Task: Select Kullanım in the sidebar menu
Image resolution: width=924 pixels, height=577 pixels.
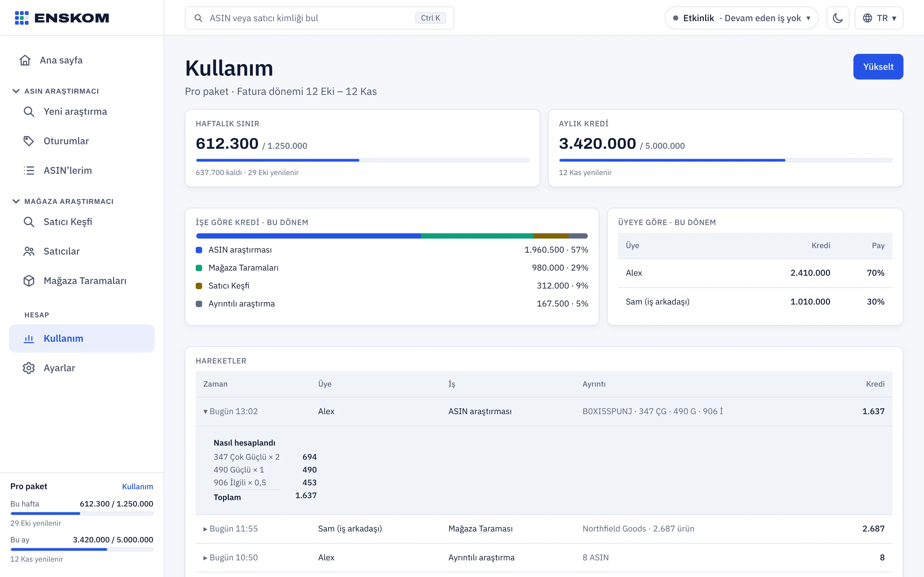Action: pos(82,339)
